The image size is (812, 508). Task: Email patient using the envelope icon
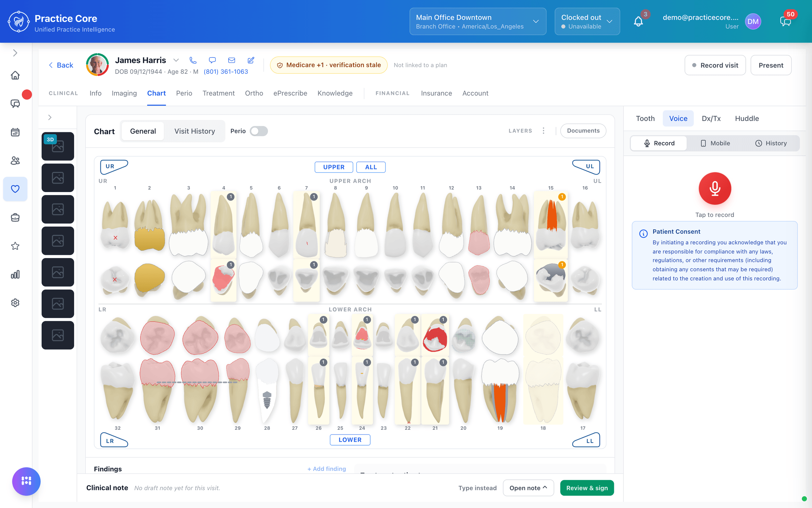click(232, 60)
